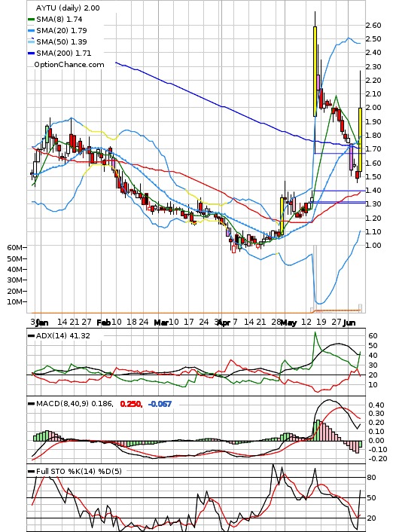Click the light blue SMA(50) legend swatch
Image resolution: width=396 pixels, height=532 pixels.
pyautogui.click(x=31, y=41)
